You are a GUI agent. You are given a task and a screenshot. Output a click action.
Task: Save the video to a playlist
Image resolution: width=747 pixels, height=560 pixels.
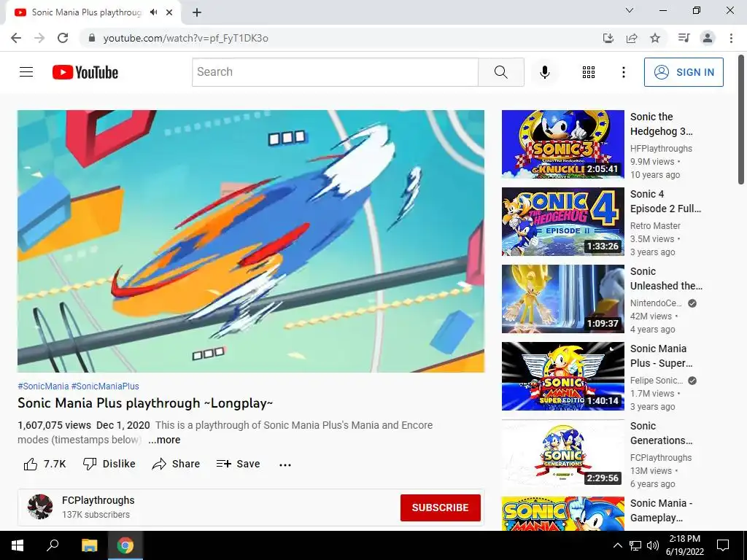238,464
